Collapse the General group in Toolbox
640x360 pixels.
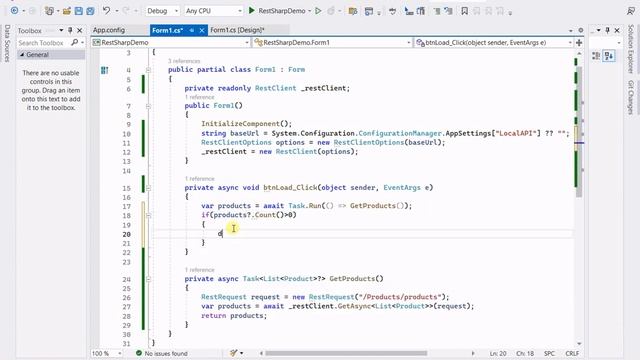[x=22, y=54]
